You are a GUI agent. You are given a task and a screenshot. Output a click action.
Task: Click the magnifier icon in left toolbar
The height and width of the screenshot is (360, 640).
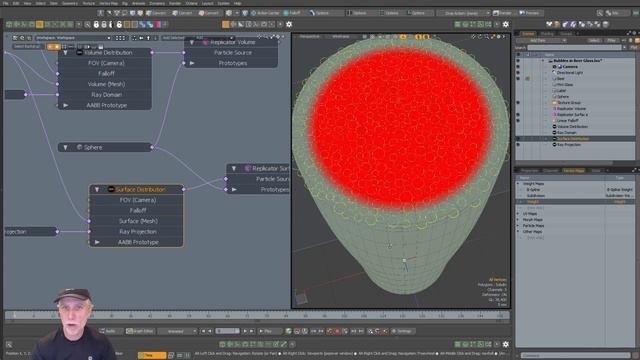pyautogui.click(x=87, y=24)
